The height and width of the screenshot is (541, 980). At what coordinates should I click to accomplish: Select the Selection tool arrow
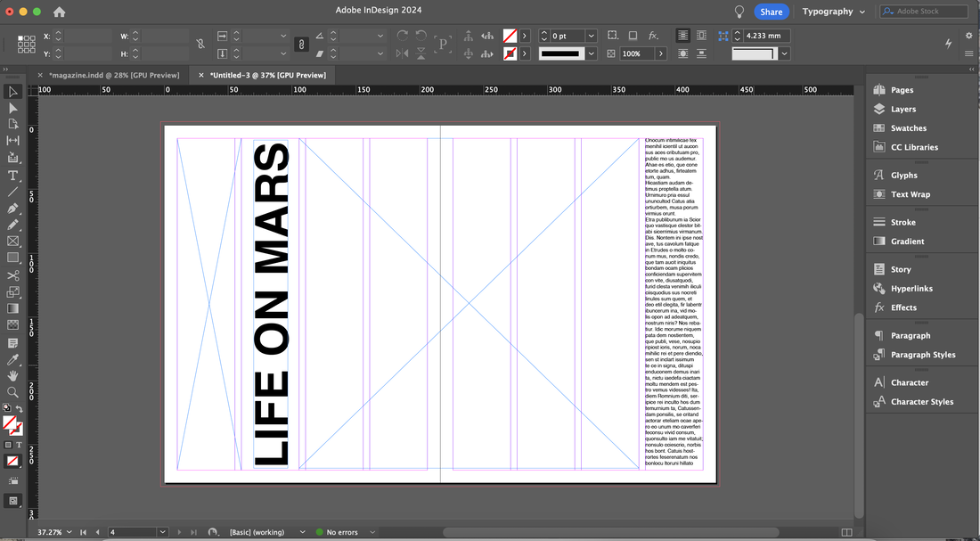[12, 92]
